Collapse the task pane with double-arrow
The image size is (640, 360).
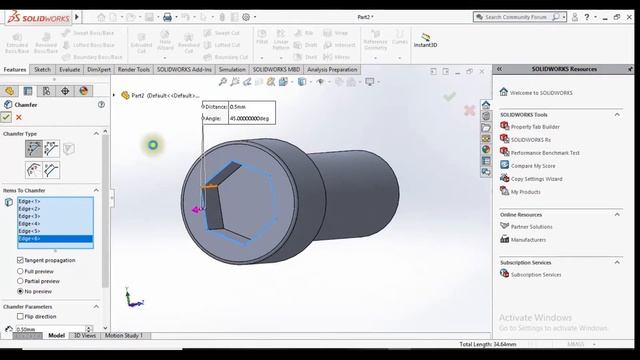[499, 69]
